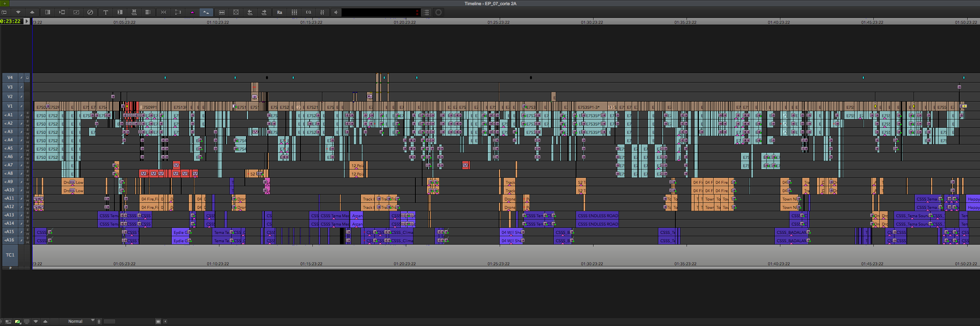980x326 pixels.
Task: Click the highlighted blue toolbar button
Action: (206, 12)
